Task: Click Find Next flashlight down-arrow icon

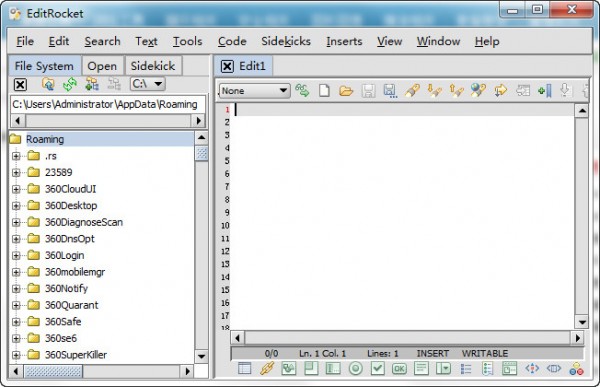Action: coord(434,91)
